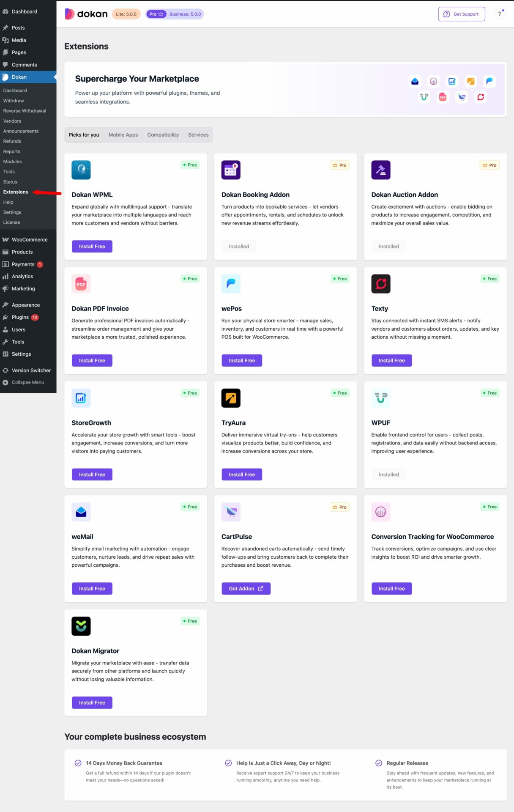This screenshot has height=812, width=514.
Task: Install Conversion Tracking for WooCommerce
Action: 392,589
